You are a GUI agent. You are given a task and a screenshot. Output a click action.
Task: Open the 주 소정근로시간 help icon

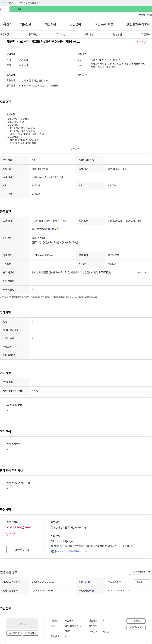49,229
